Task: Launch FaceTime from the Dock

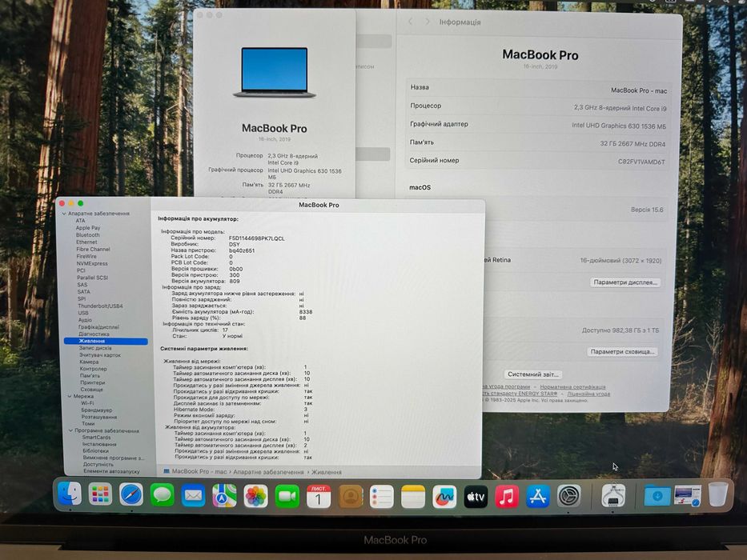Action: click(287, 497)
